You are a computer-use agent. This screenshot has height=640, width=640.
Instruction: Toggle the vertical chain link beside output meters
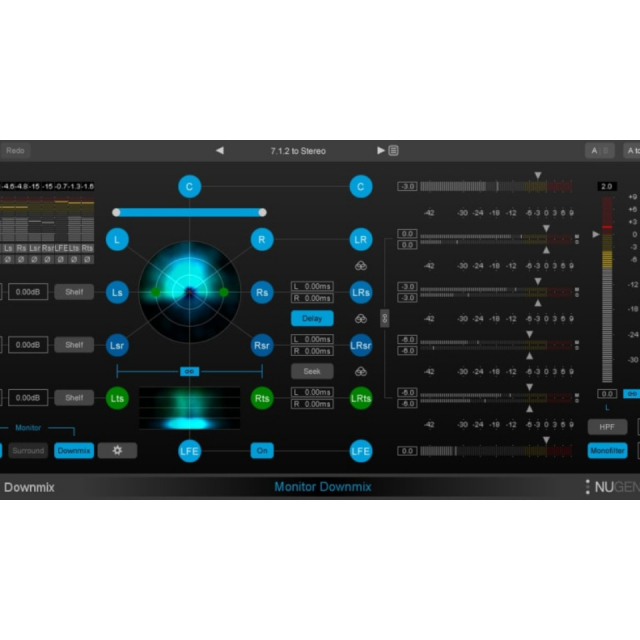[x=384, y=318]
